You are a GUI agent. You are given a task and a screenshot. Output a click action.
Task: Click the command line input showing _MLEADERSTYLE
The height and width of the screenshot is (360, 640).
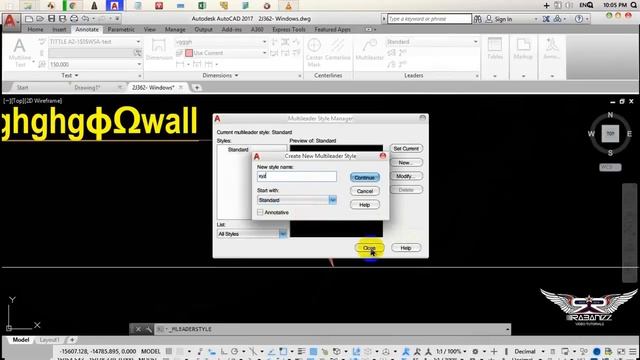point(333,329)
